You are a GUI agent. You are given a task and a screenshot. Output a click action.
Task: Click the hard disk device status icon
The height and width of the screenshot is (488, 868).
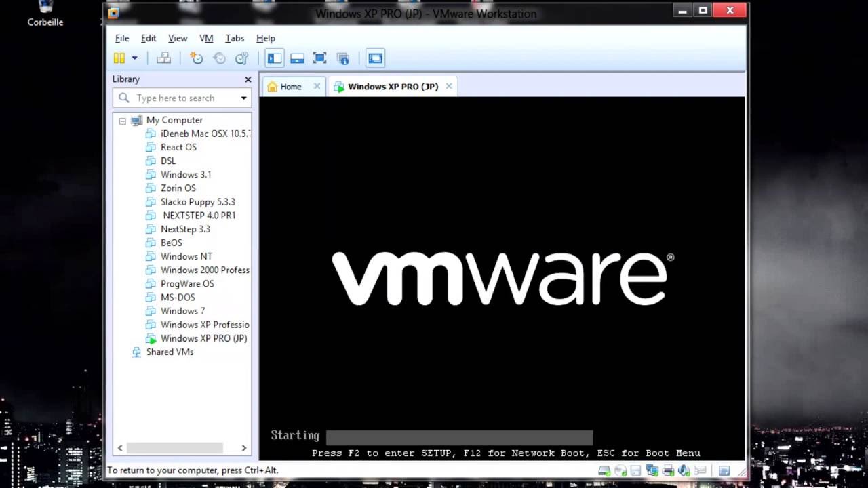point(604,470)
